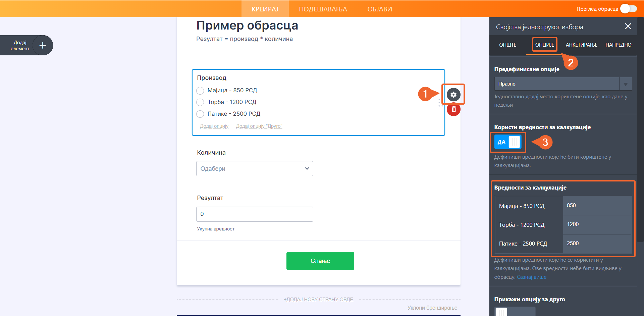644x316 pixels.
Task: Select the Мајица - 850 РСД radio option
Action: (200, 91)
